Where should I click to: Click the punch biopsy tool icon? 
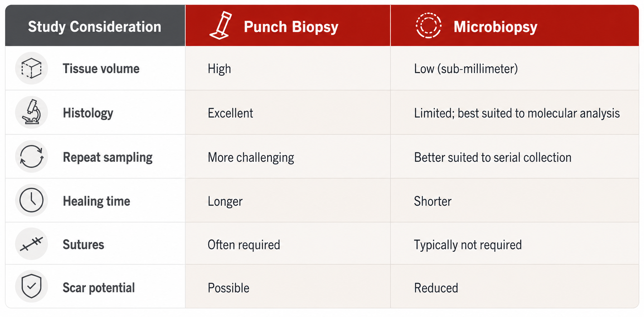pos(220,25)
